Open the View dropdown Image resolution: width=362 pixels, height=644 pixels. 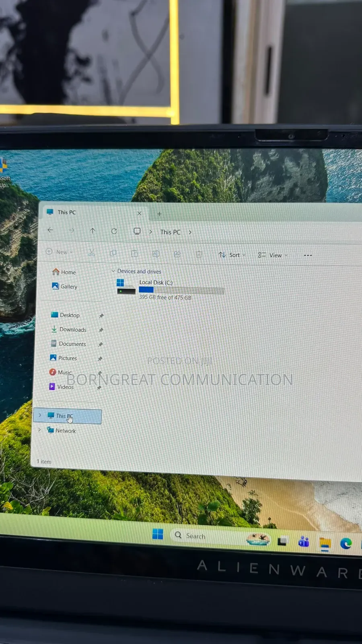point(273,255)
